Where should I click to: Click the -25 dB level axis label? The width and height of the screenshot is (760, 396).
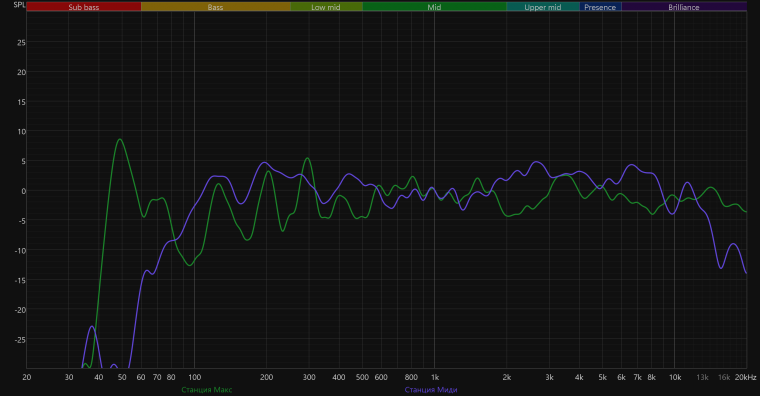coord(19,340)
